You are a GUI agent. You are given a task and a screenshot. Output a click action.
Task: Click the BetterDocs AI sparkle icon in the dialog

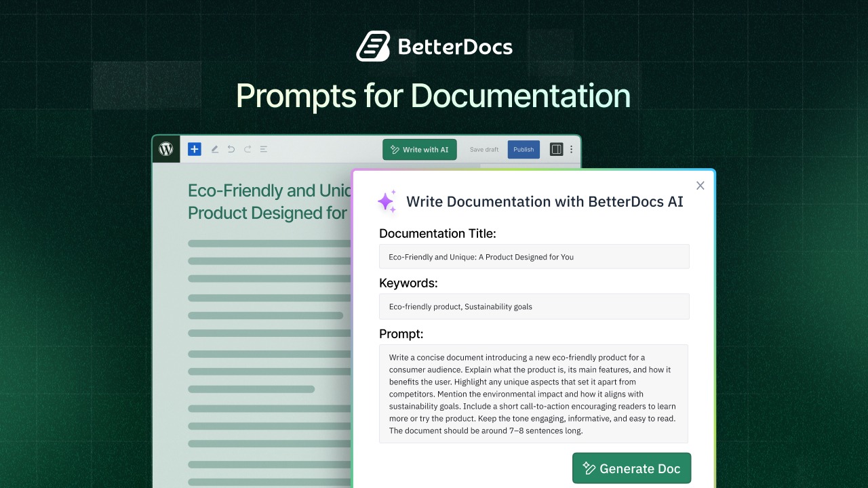(x=387, y=201)
